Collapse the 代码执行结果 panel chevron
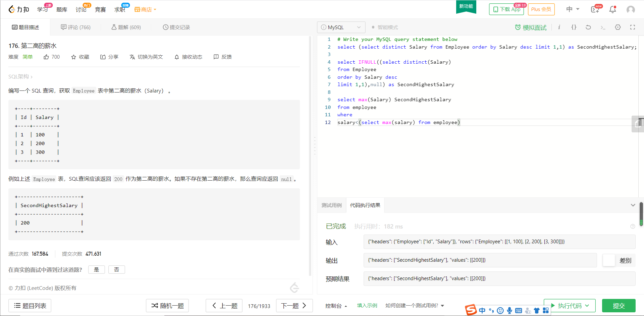This screenshot has width=644, height=316. point(633,205)
